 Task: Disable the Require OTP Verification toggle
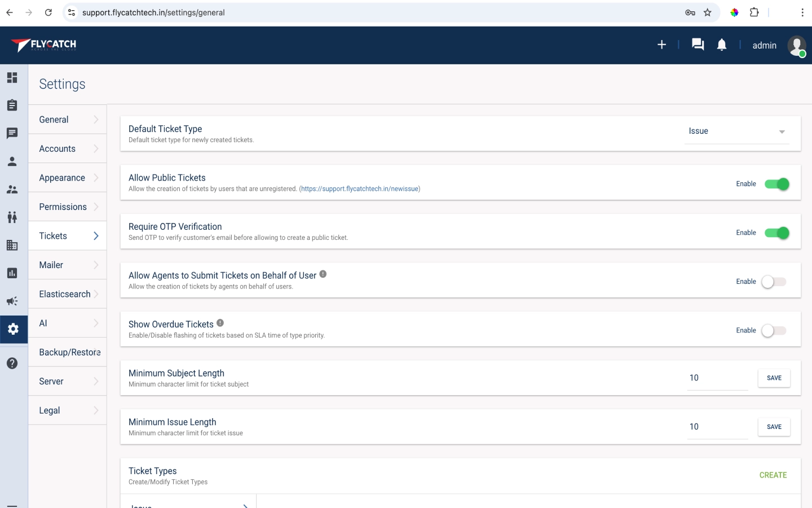[777, 233]
